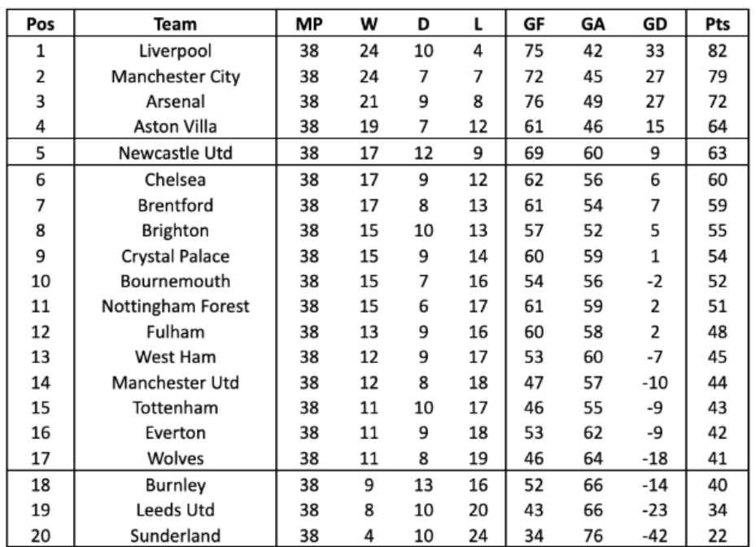
Task: Select the Nottingham Forest cell
Action: (x=174, y=307)
